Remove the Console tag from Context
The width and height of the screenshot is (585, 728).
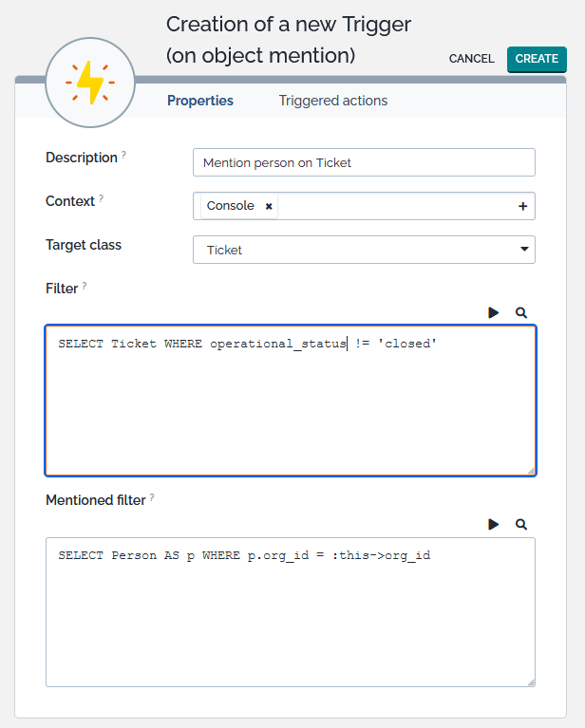click(x=269, y=206)
